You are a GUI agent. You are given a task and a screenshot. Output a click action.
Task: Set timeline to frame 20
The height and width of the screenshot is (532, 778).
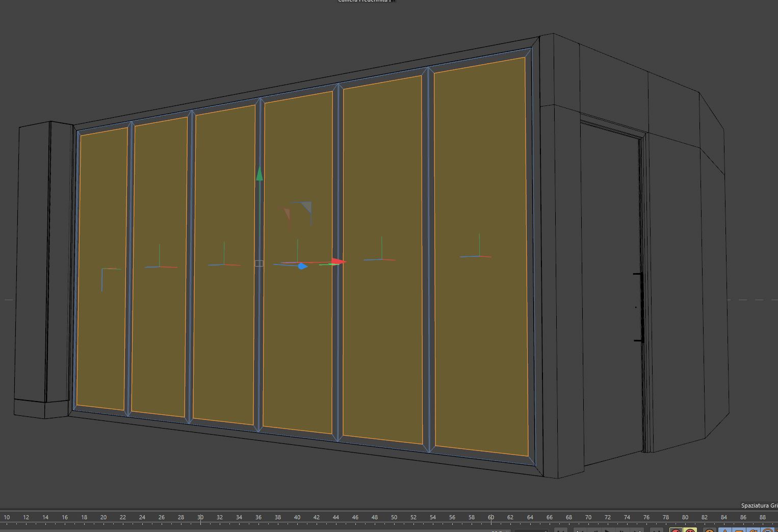click(x=103, y=517)
